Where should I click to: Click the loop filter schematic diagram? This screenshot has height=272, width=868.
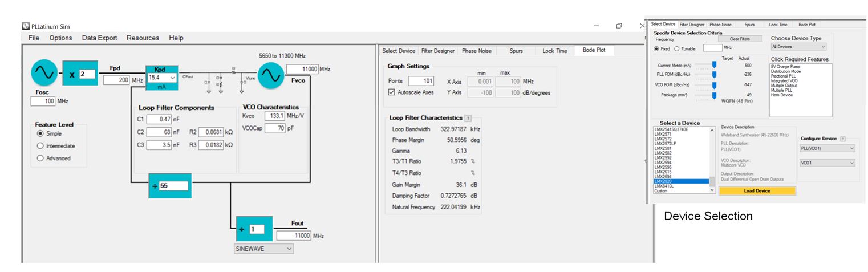pos(220,79)
